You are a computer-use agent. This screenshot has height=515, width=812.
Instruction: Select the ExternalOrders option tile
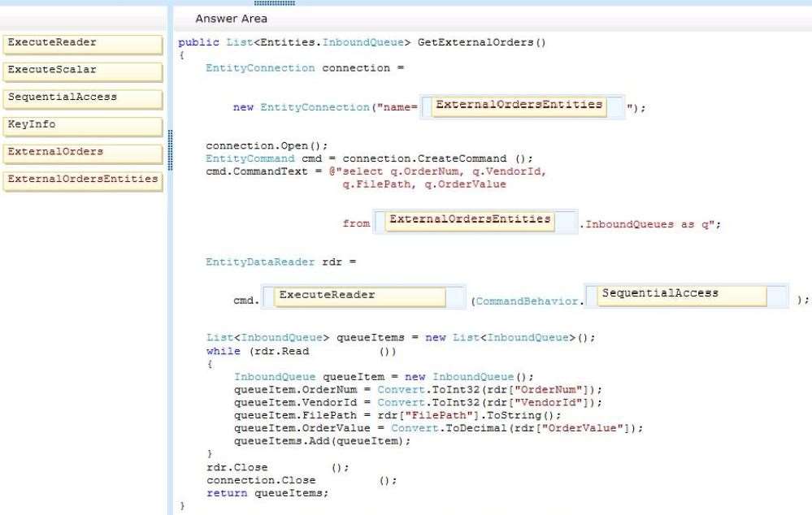click(x=82, y=154)
